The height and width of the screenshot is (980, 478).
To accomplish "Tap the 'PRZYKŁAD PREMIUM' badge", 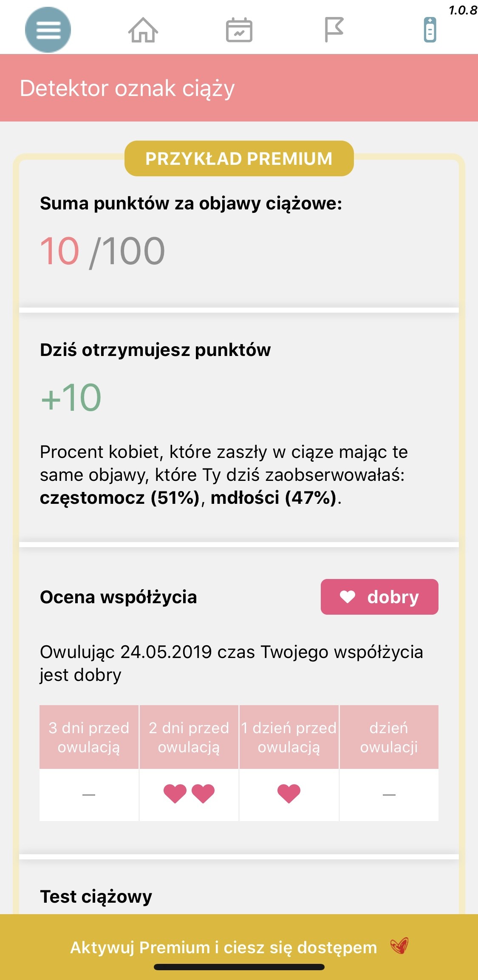I will click(x=239, y=158).
